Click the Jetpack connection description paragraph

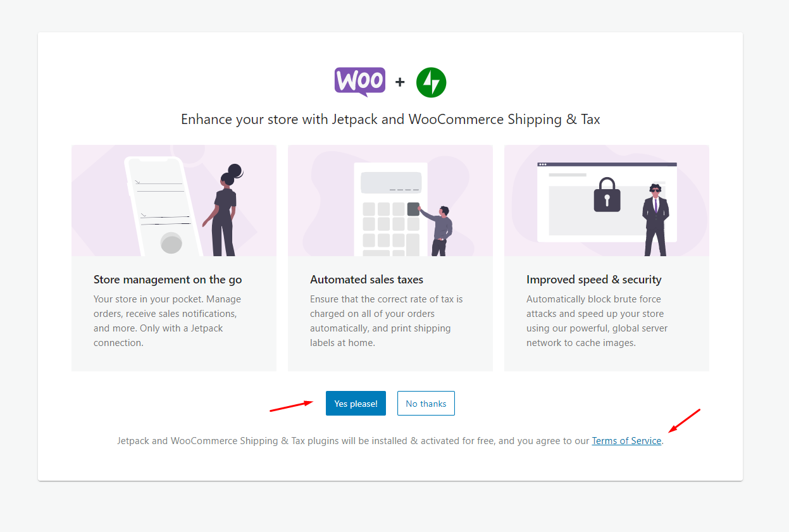(167, 321)
